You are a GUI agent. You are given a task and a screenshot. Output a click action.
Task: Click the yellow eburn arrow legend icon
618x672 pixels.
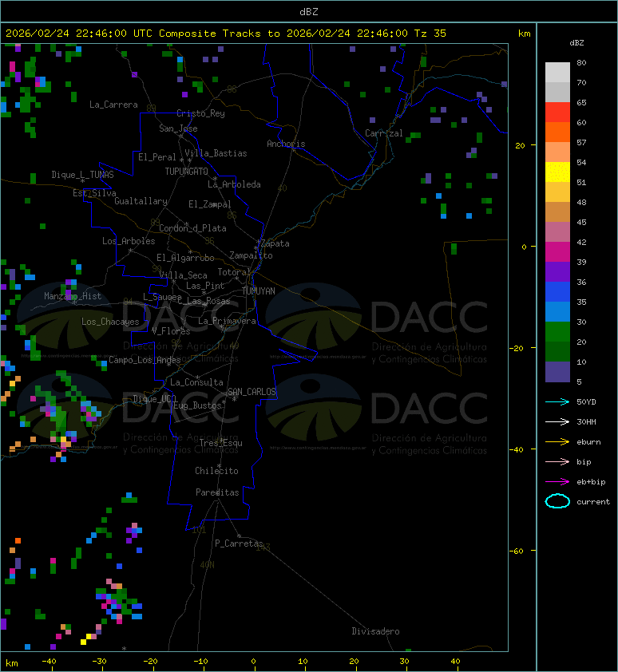point(557,442)
